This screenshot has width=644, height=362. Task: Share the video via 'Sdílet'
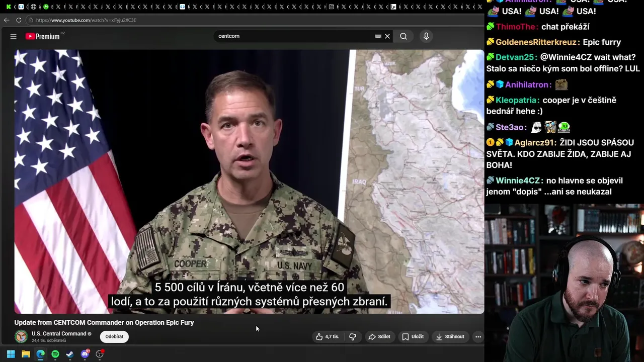tap(379, 337)
